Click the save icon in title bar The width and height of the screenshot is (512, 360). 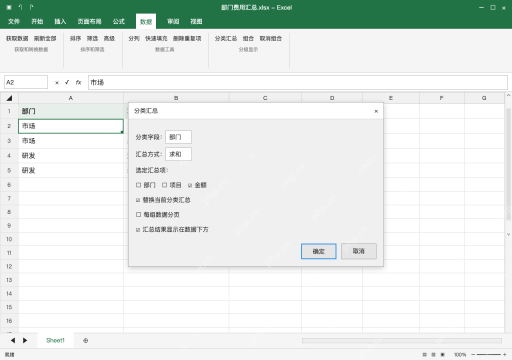coord(9,7)
